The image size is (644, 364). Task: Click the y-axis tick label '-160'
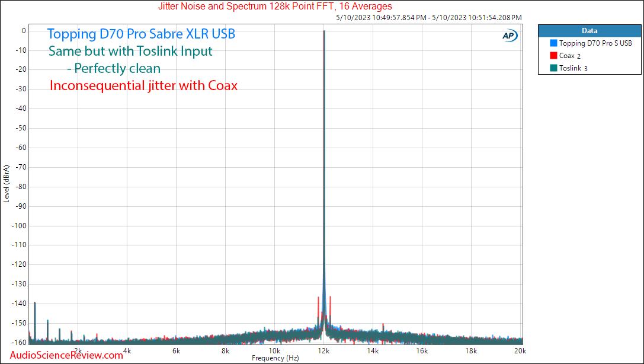pyautogui.click(x=19, y=342)
